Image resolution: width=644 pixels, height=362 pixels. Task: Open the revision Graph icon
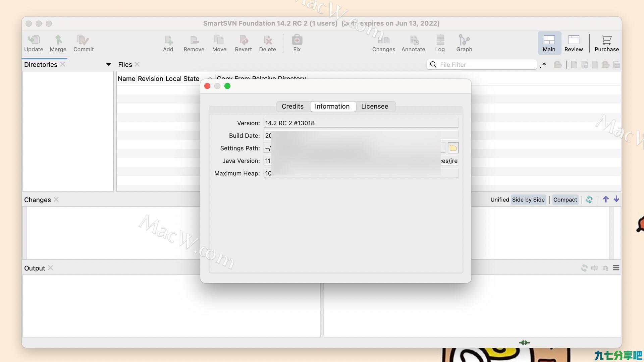coord(464,44)
